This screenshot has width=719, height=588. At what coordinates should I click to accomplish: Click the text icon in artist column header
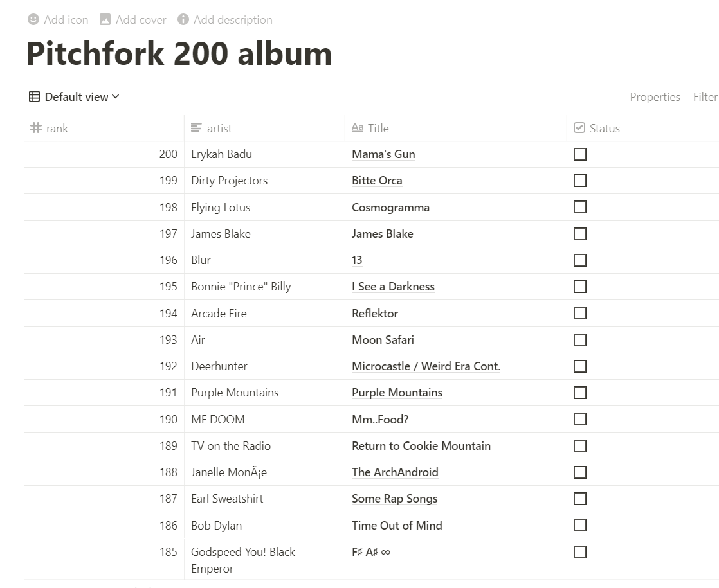196,127
